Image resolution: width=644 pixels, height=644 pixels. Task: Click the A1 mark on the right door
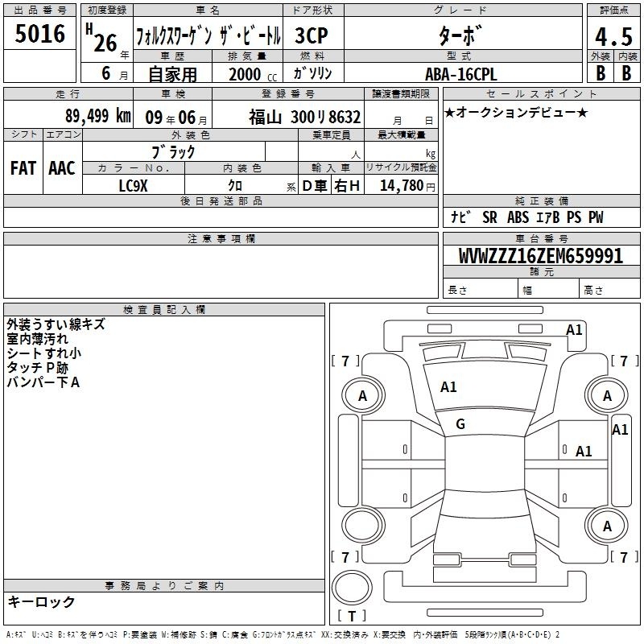tap(584, 452)
